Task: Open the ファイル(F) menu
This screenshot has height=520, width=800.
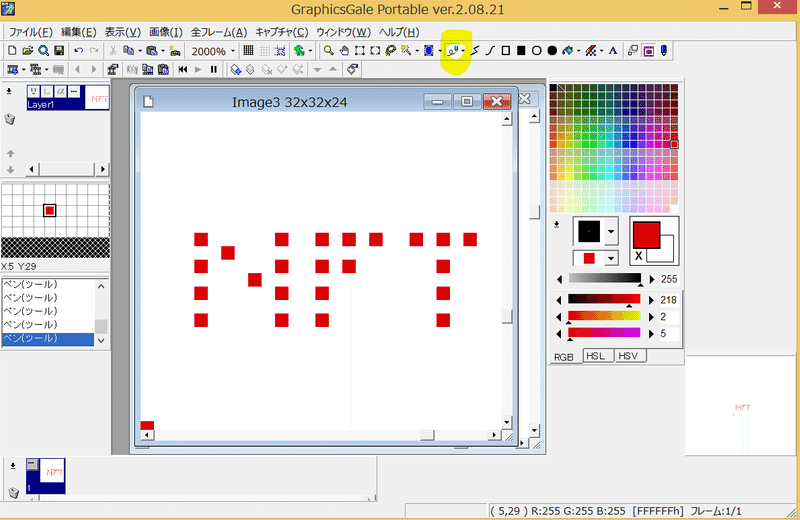Action: tap(31, 32)
